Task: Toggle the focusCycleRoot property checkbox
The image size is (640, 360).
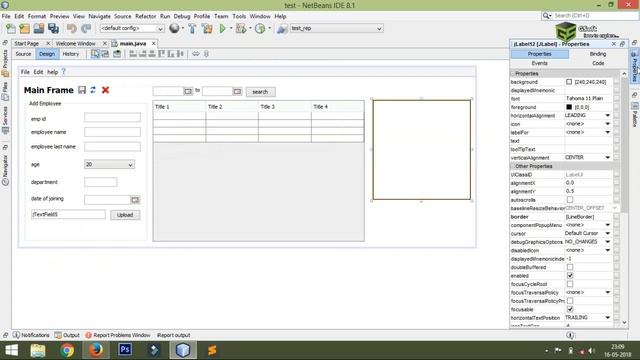Action: tap(570, 284)
